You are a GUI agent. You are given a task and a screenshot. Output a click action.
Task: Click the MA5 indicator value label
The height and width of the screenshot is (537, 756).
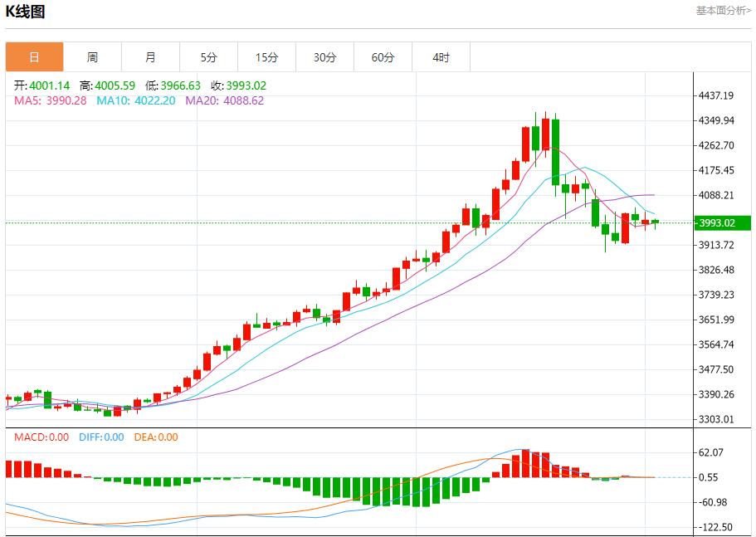(50, 100)
